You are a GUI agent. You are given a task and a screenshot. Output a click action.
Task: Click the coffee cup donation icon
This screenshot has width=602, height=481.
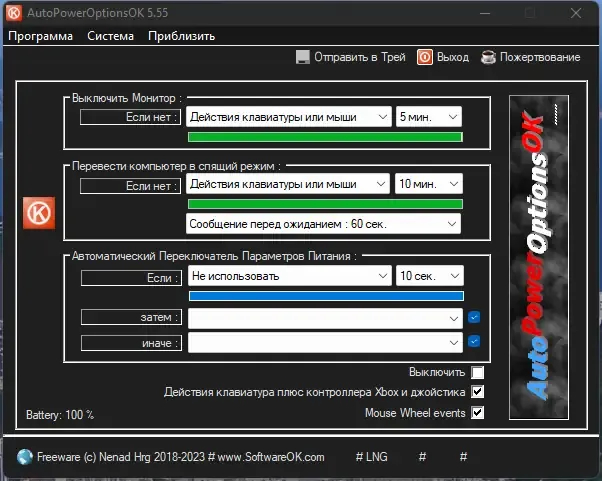[488, 57]
